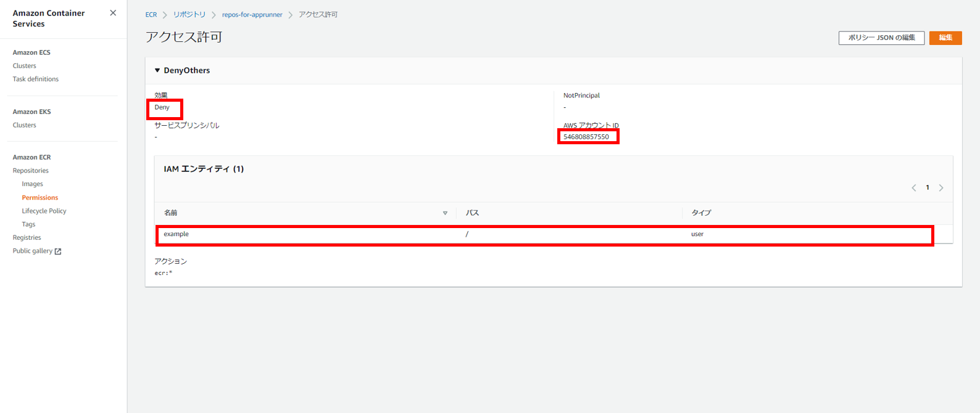Close the Amazon Container Services sidebar
Image resolution: width=980 pixels, height=413 pixels.
113,13
